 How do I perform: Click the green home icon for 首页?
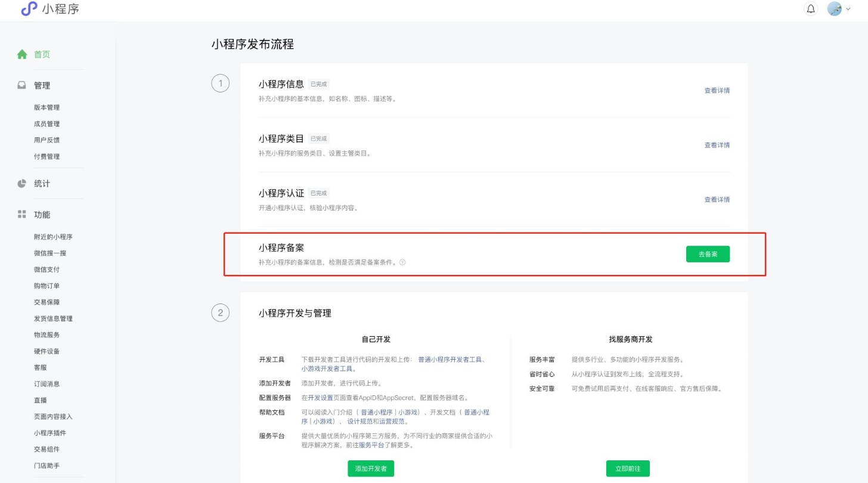[x=22, y=54]
